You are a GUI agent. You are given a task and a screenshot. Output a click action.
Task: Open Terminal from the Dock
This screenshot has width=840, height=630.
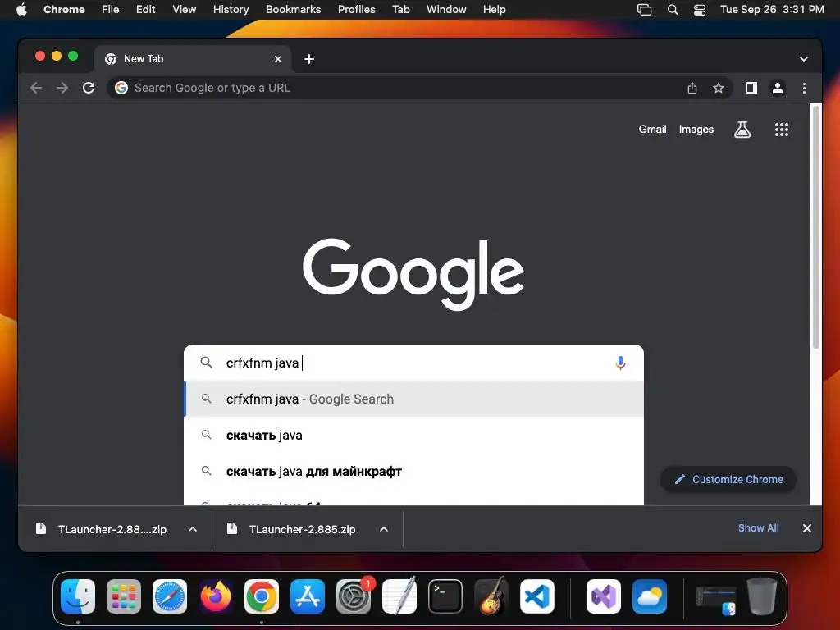[x=445, y=596]
